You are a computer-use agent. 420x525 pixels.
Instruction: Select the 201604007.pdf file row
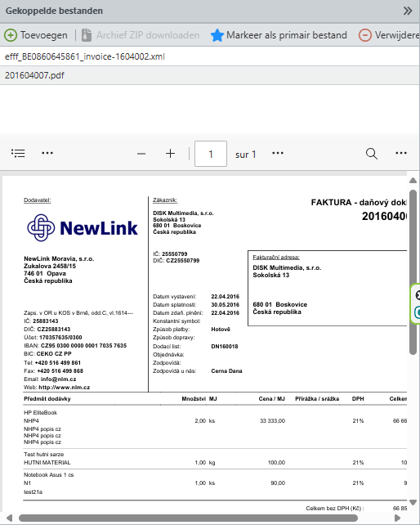[x=209, y=75]
